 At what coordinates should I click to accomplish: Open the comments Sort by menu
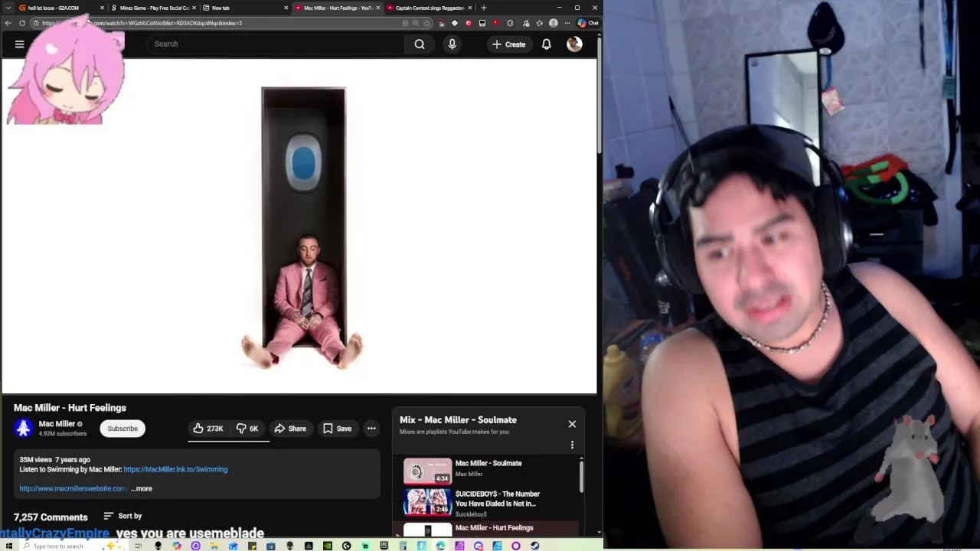click(122, 516)
